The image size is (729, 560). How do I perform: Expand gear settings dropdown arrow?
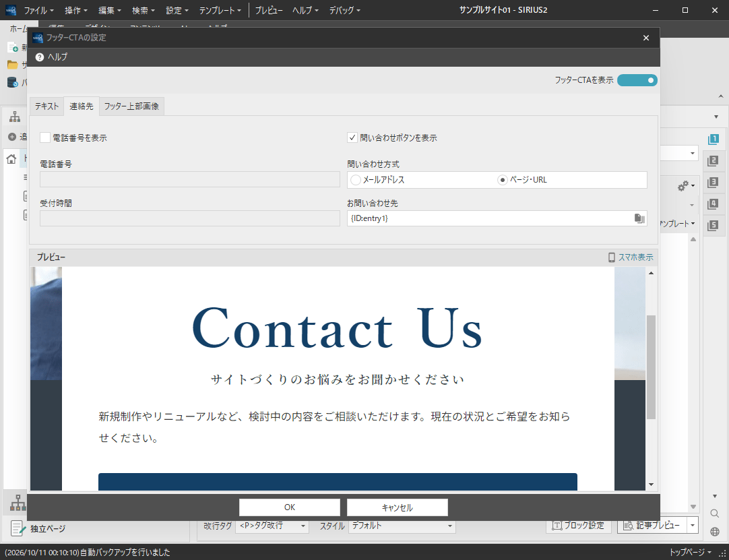pyautogui.click(x=693, y=186)
